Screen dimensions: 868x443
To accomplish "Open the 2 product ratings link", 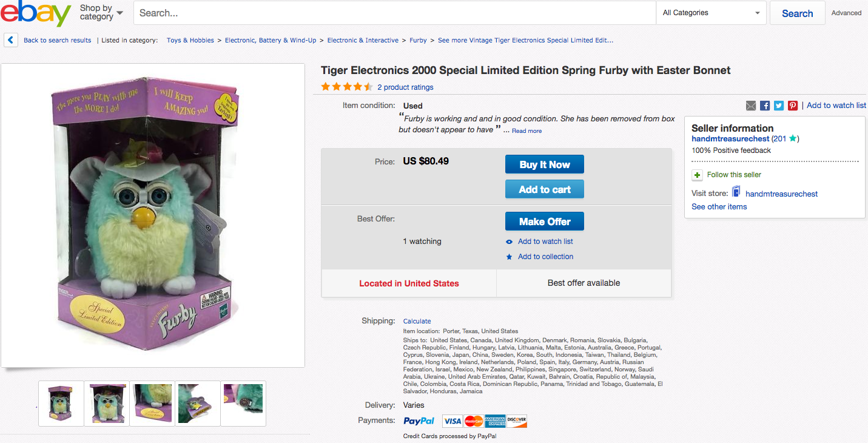I will pyautogui.click(x=405, y=87).
